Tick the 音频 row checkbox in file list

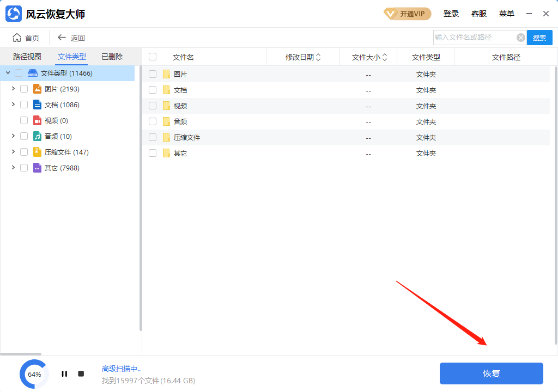pos(153,121)
